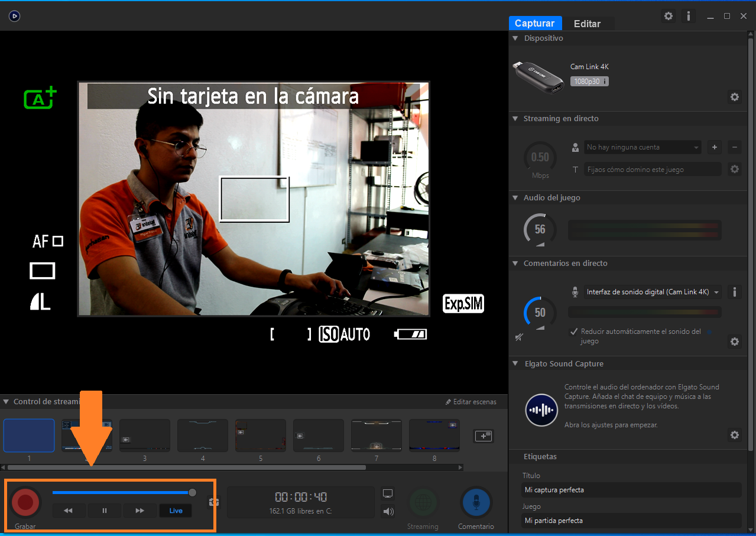Add streaming account with plus button
This screenshot has width=756, height=536.
pos(714,147)
